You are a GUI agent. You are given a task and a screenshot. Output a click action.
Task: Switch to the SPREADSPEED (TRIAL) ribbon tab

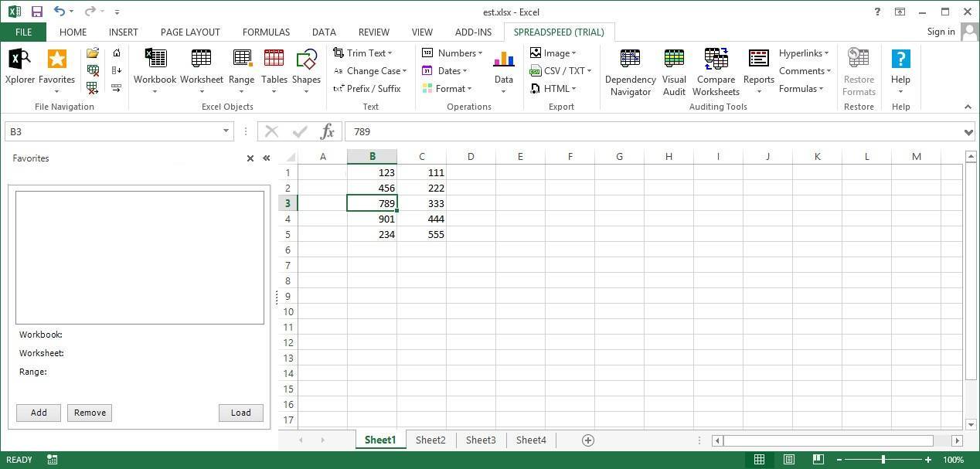(559, 32)
